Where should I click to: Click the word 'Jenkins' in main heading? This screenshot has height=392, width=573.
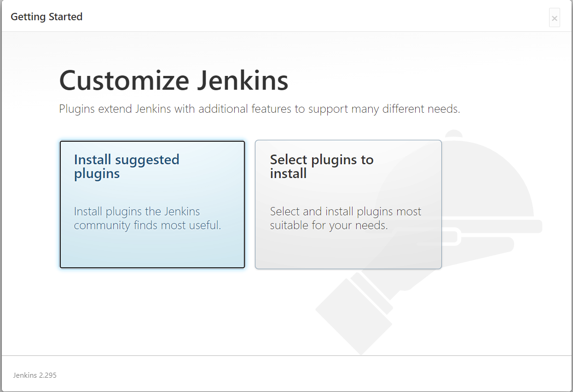243,80
